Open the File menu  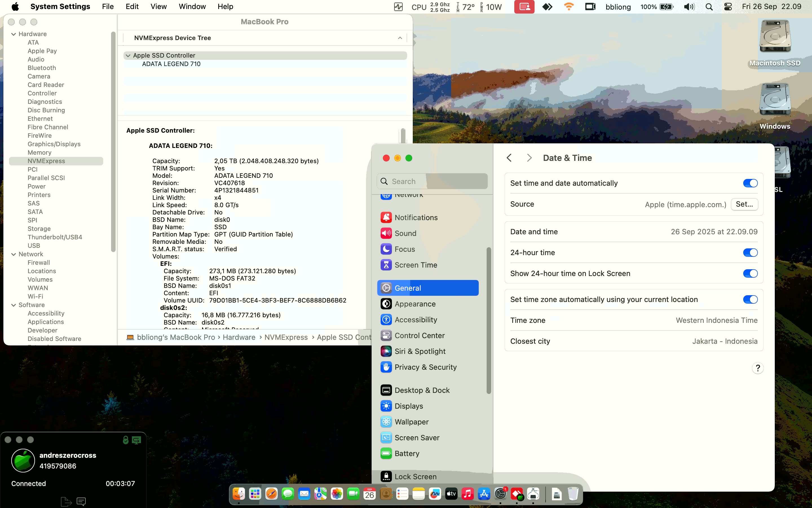tap(108, 7)
